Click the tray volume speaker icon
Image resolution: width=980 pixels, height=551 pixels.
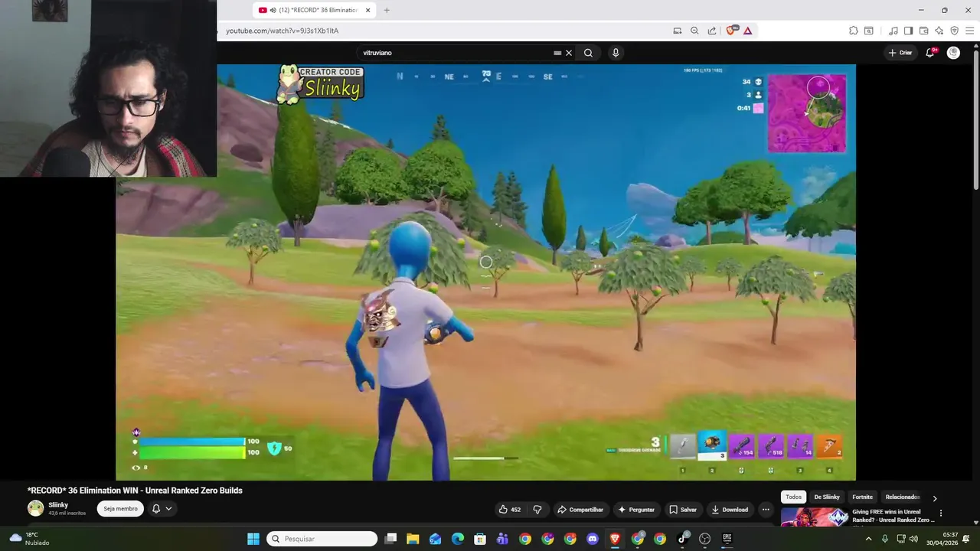click(x=913, y=539)
